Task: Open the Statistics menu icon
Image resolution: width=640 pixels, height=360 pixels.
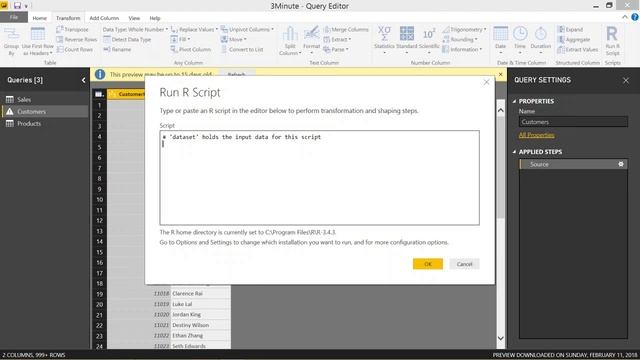Action: 384,40
